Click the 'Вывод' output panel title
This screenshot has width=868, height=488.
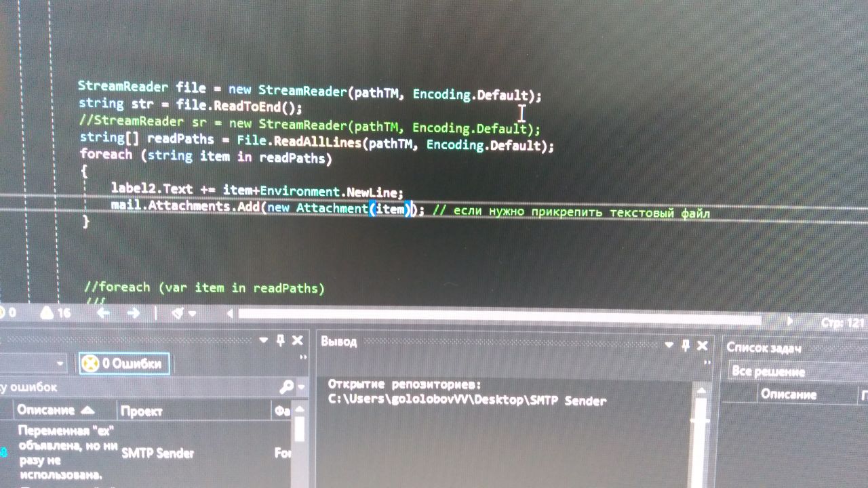click(x=338, y=342)
